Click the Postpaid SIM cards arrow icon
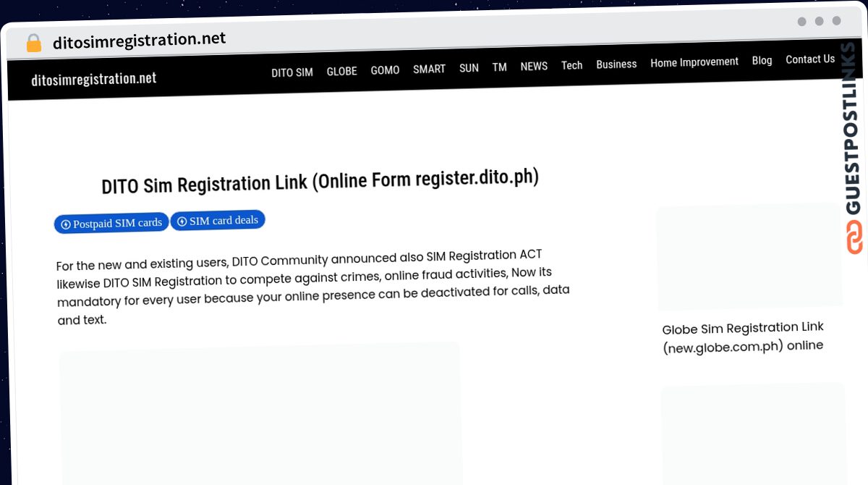 (66, 224)
